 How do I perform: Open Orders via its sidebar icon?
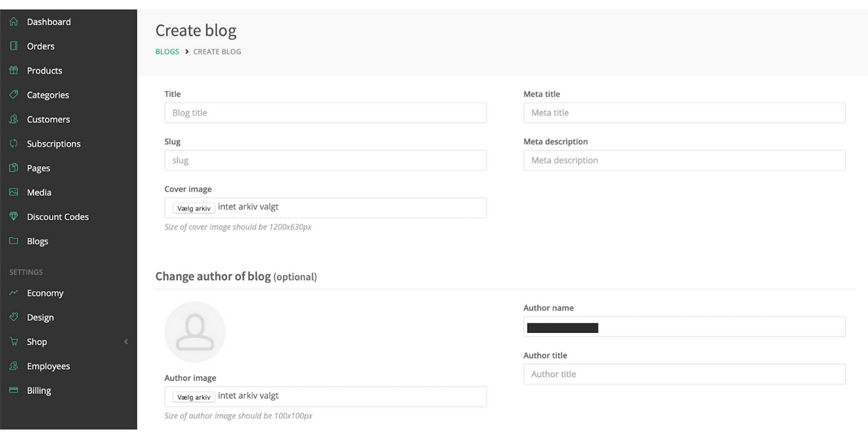click(14, 46)
